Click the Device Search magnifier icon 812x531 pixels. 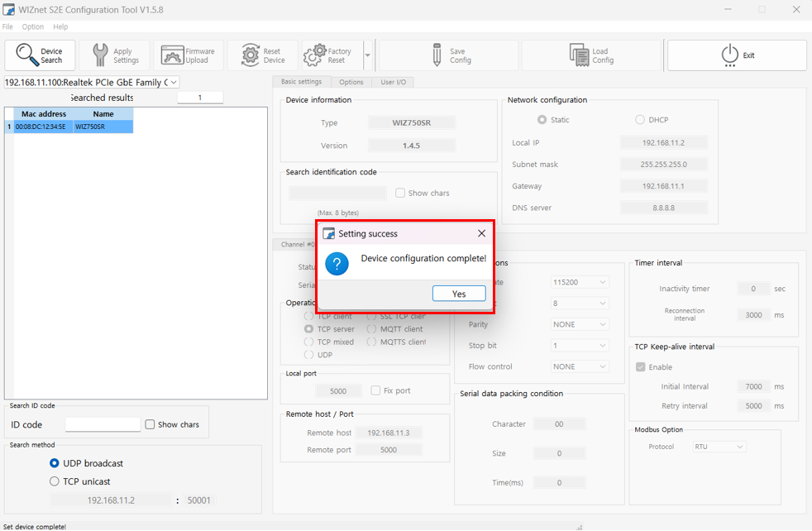pyautogui.click(x=24, y=55)
